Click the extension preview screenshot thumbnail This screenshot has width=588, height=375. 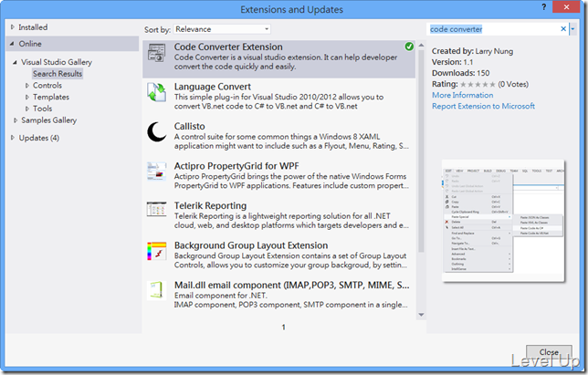click(503, 221)
